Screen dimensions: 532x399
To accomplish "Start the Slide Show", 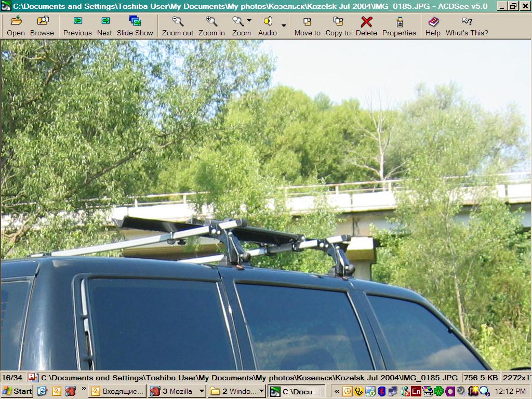I will click(135, 26).
